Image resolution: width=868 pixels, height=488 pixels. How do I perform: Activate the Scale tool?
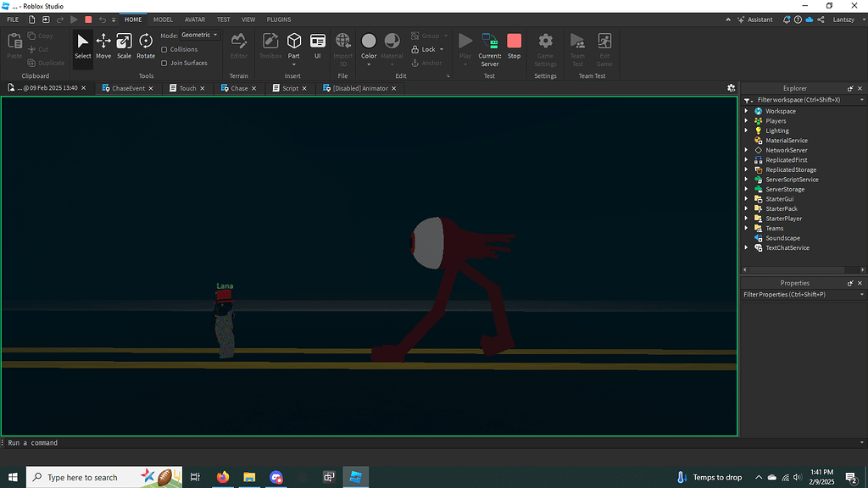(124, 46)
